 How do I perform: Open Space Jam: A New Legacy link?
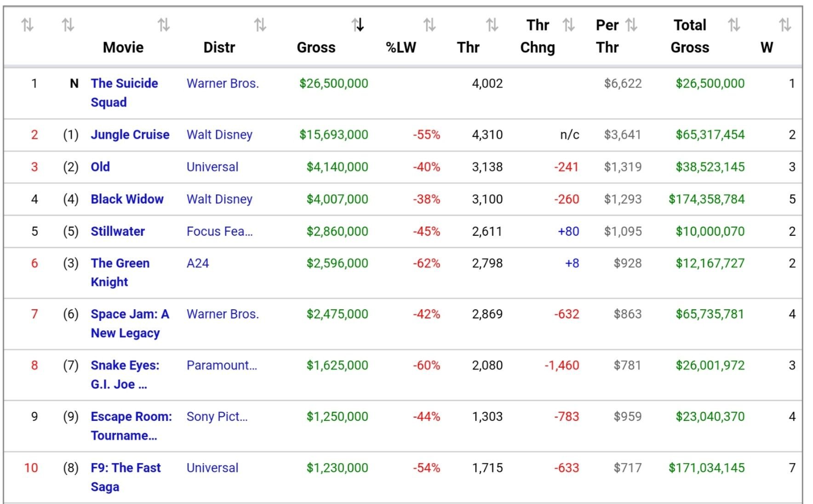(130, 323)
